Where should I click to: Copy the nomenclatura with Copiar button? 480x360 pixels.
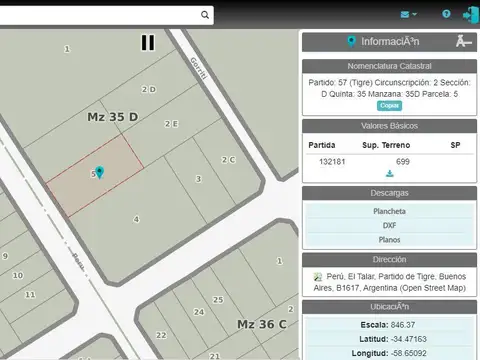pos(389,106)
